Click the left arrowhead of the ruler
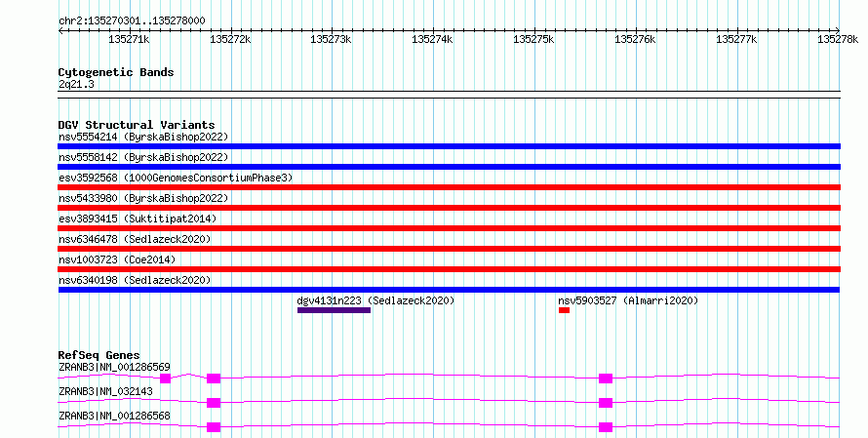 (x=60, y=31)
